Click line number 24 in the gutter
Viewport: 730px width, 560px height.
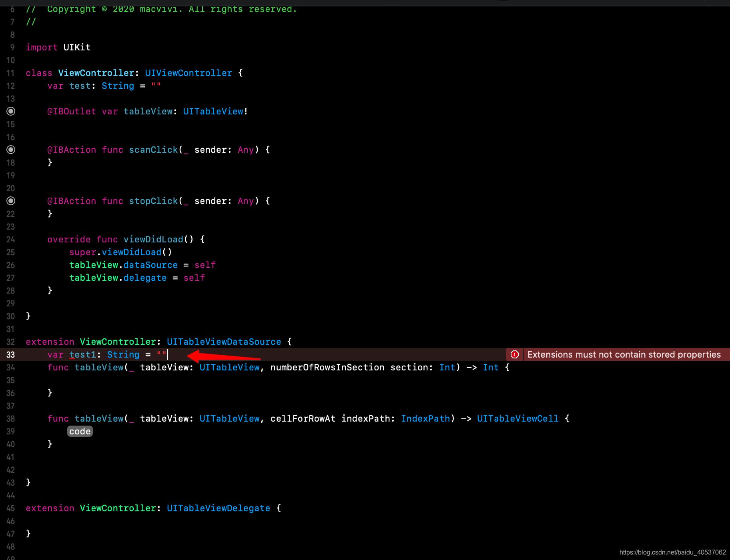point(10,239)
